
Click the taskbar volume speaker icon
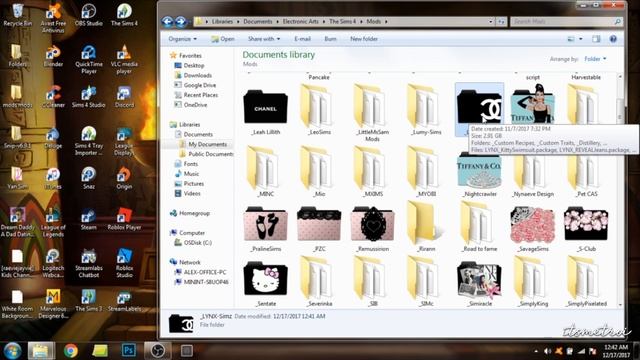coord(547,351)
